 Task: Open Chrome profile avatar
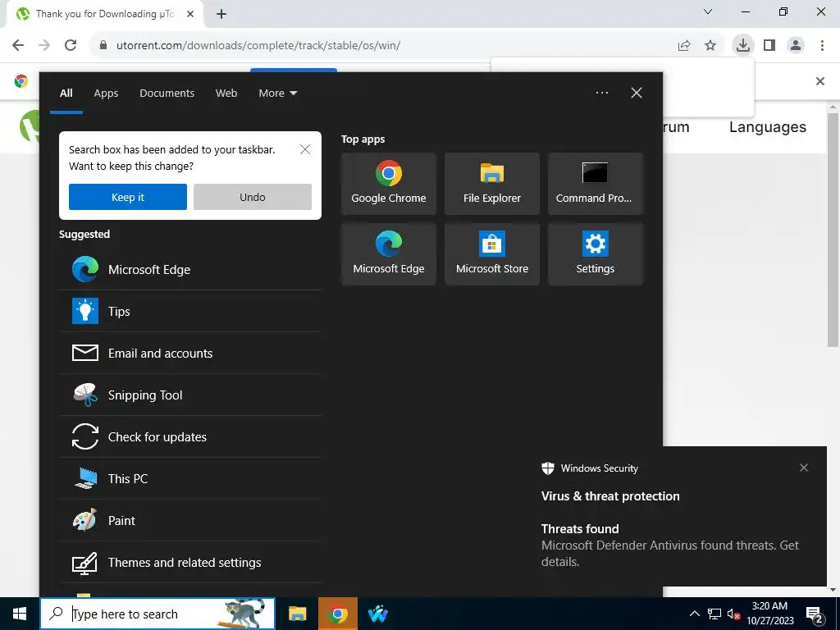[x=796, y=45]
